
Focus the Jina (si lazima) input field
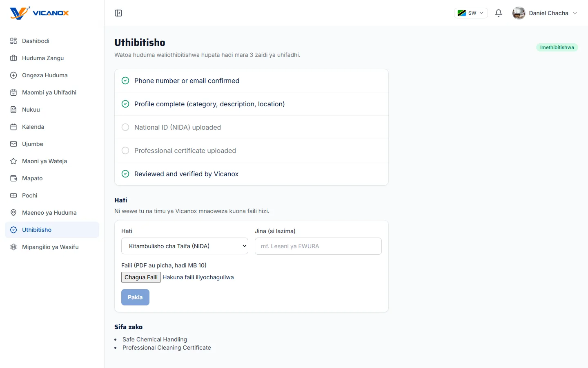click(318, 246)
